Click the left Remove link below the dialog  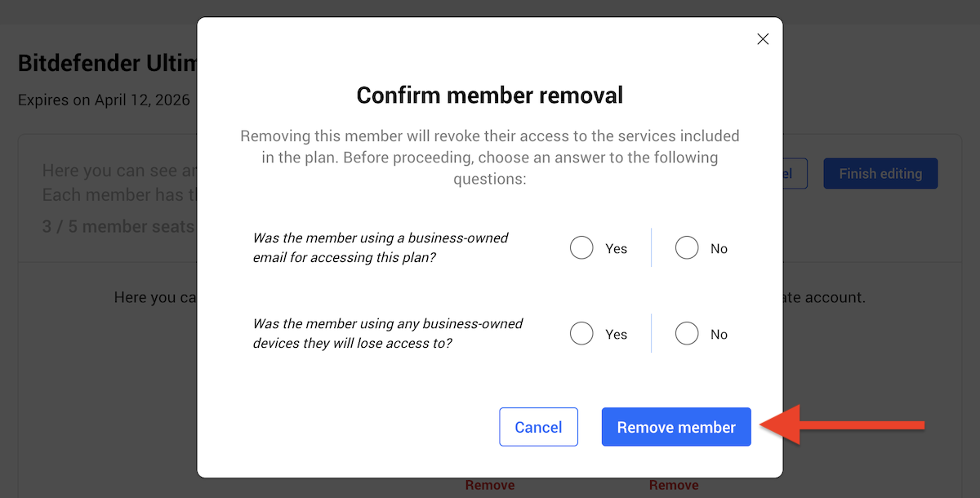tap(489, 484)
